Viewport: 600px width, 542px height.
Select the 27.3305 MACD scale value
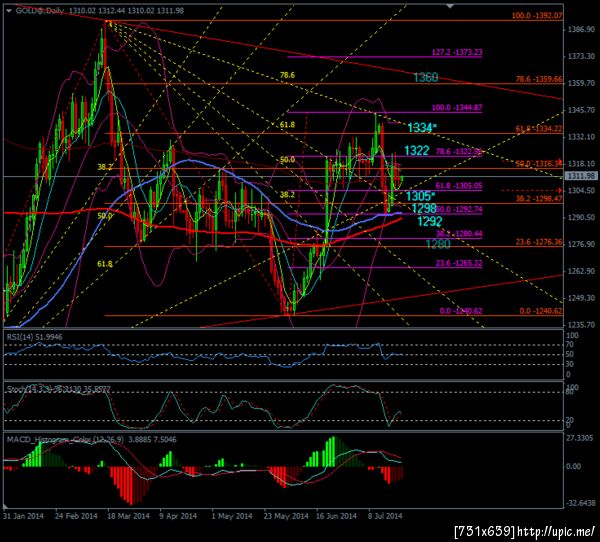coord(580,438)
